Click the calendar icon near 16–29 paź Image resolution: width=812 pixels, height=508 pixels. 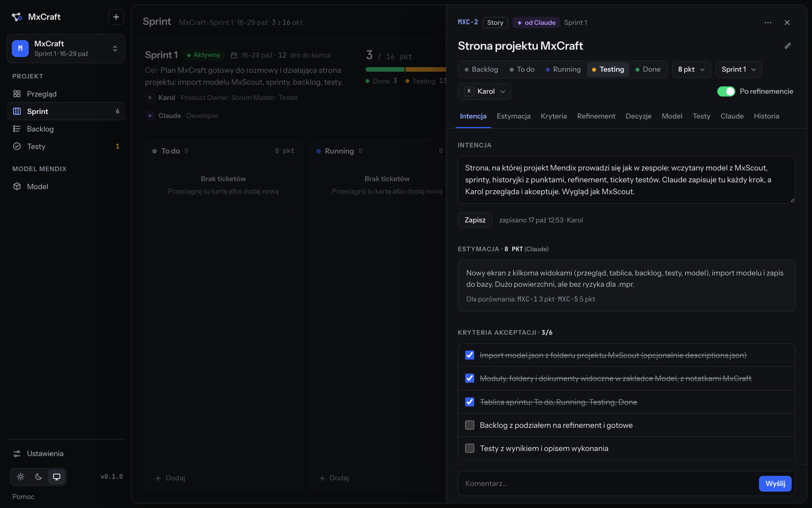point(234,55)
